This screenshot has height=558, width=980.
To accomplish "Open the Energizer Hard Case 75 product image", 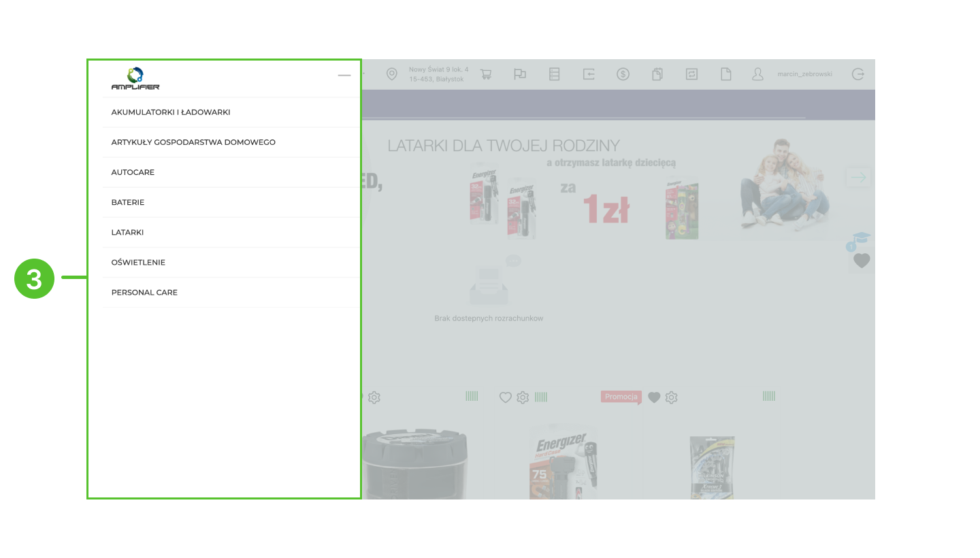I will click(x=563, y=463).
